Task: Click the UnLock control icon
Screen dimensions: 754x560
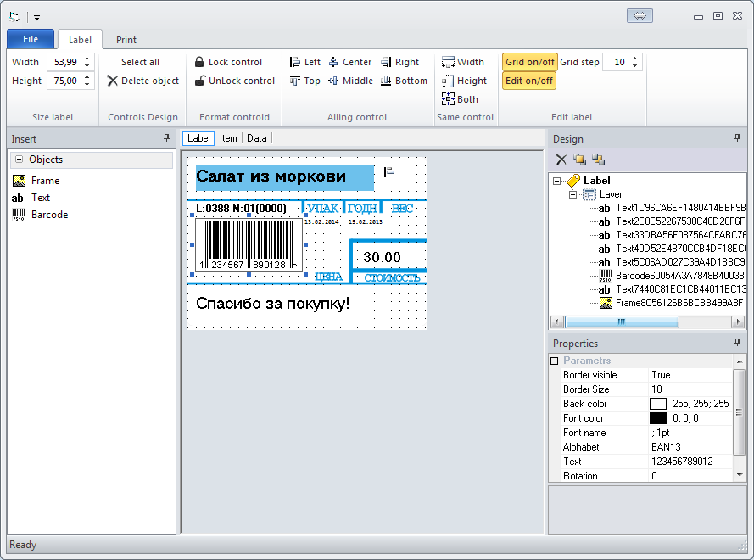Action: click(x=199, y=81)
